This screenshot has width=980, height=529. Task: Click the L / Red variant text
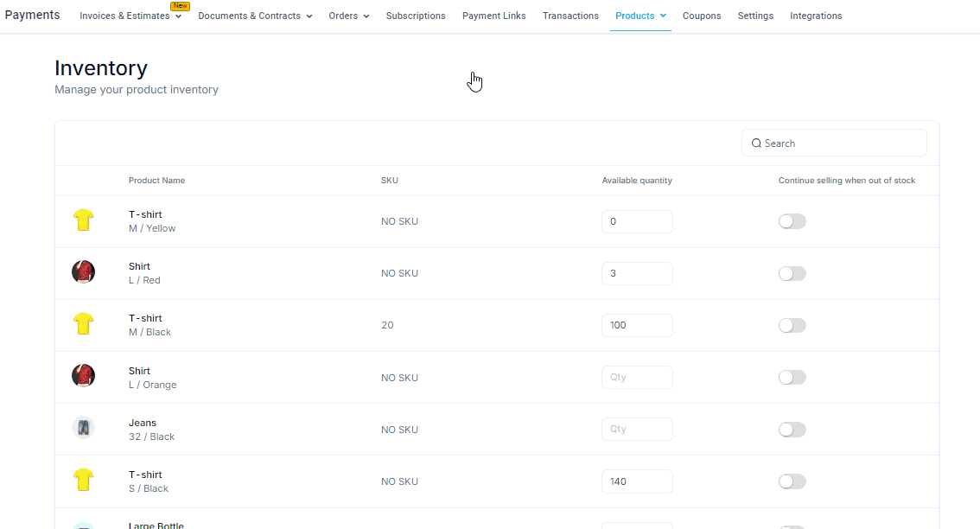click(x=144, y=280)
